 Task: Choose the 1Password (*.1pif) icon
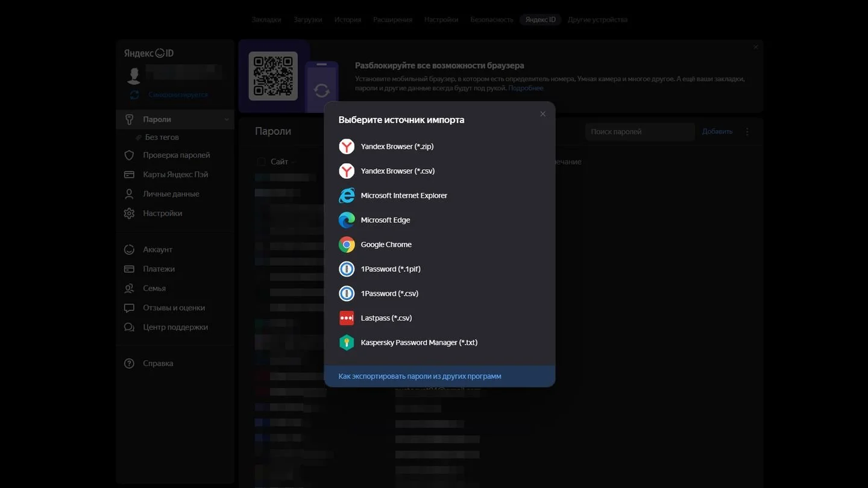[x=347, y=269]
